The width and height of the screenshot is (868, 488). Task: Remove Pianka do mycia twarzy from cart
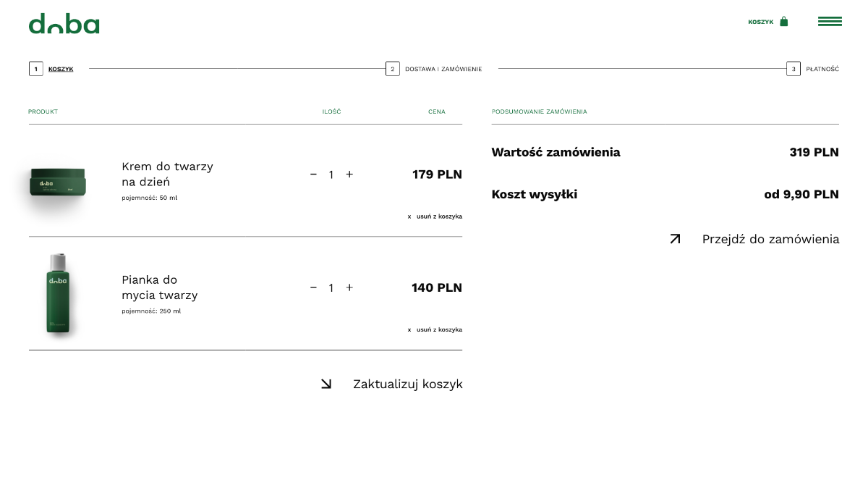(435, 329)
